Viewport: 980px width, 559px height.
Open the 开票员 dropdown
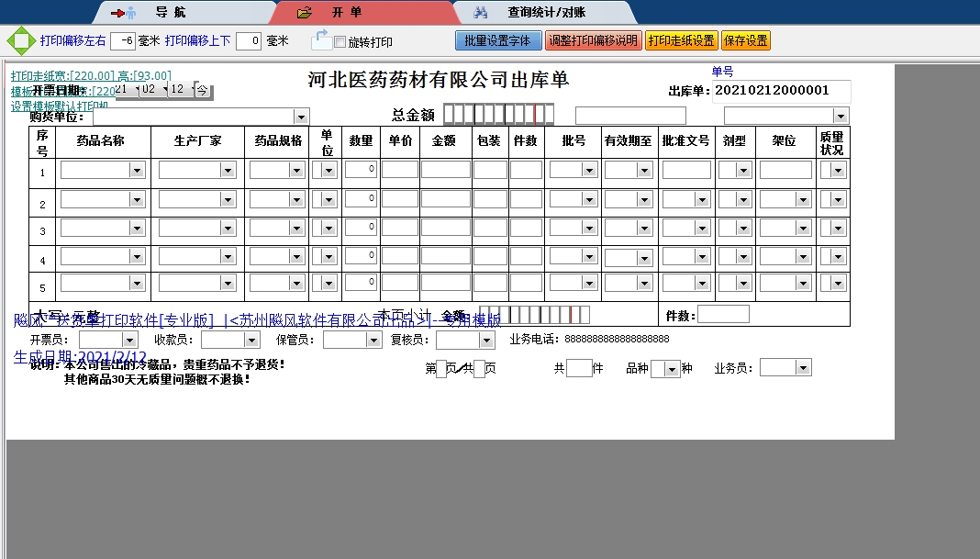(128, 339)
